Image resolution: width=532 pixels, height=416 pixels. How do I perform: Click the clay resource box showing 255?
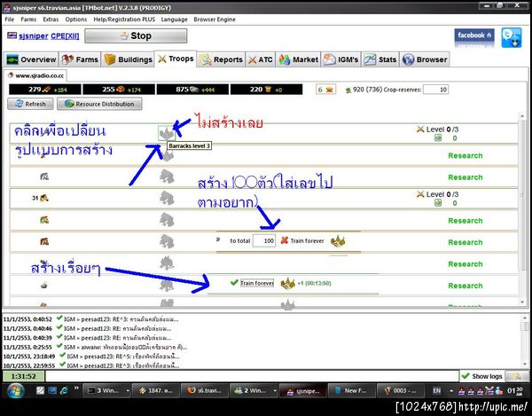tap(119, 90)
